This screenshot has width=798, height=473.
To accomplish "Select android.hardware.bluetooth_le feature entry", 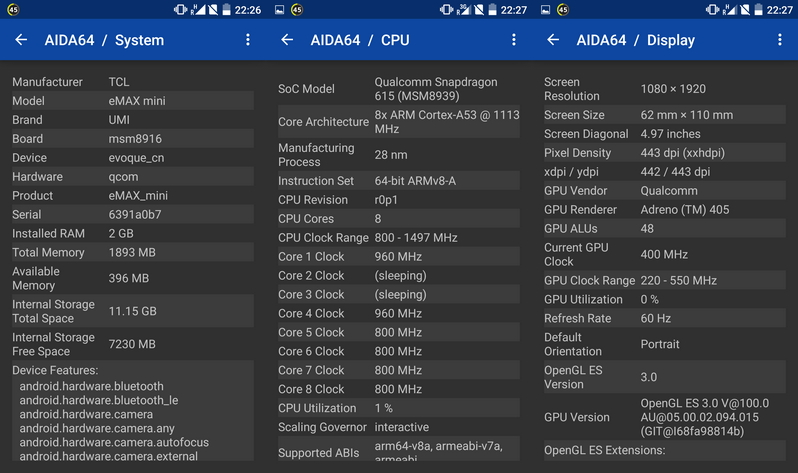I will pyautogui.click(x=99, y=400).
